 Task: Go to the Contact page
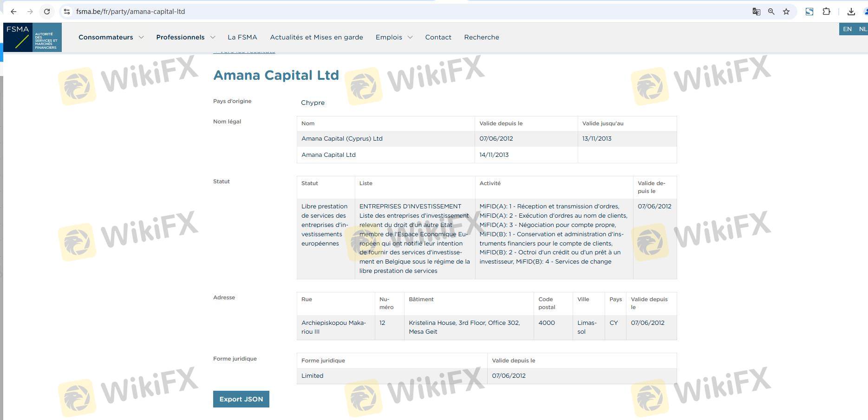(438, 37)
